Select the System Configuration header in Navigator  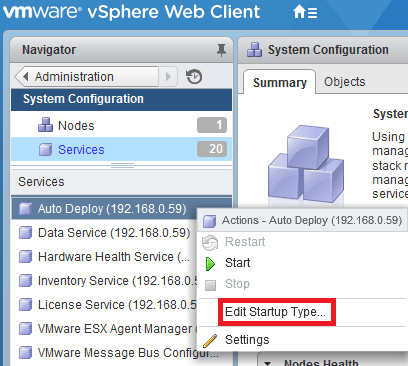(121, 99)
